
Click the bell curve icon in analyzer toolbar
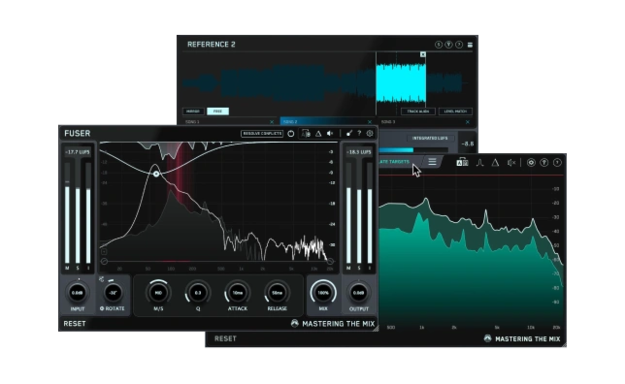point(480,162)
